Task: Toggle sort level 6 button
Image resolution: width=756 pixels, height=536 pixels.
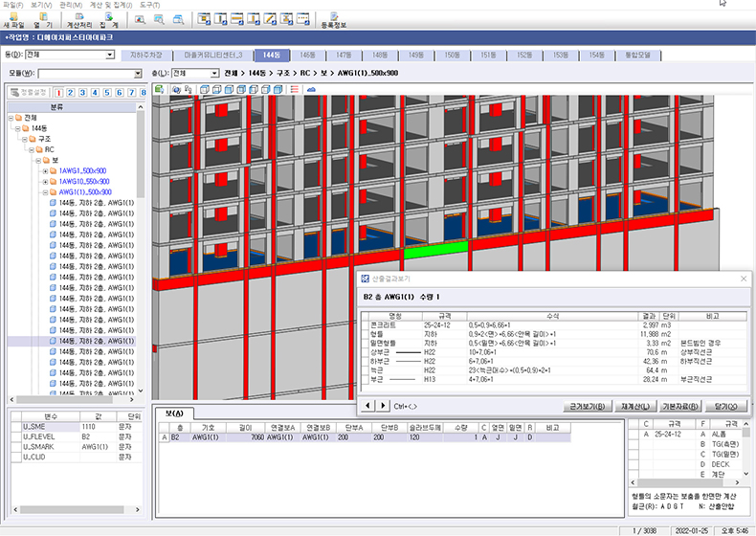Action: [120, 92]
